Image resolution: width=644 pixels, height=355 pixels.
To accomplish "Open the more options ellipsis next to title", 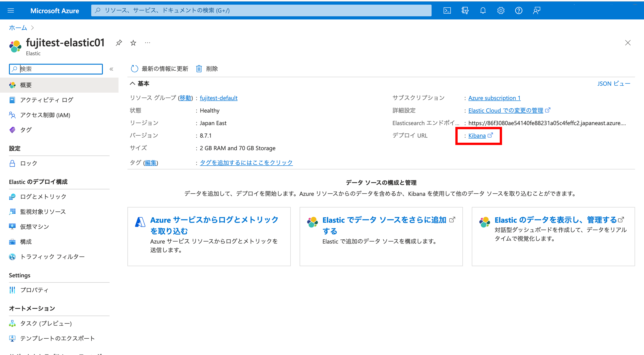I will pos(148,43).
